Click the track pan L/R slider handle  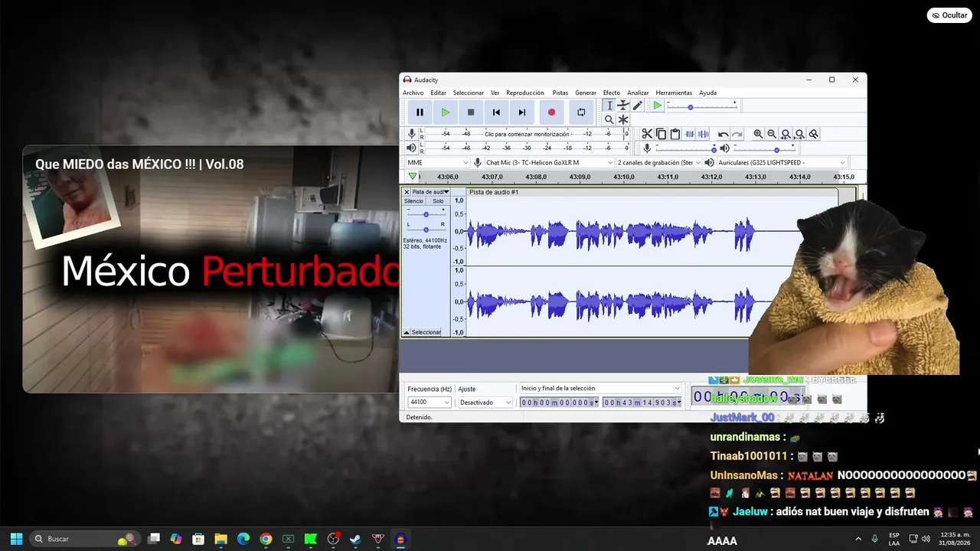coord(426,230)
